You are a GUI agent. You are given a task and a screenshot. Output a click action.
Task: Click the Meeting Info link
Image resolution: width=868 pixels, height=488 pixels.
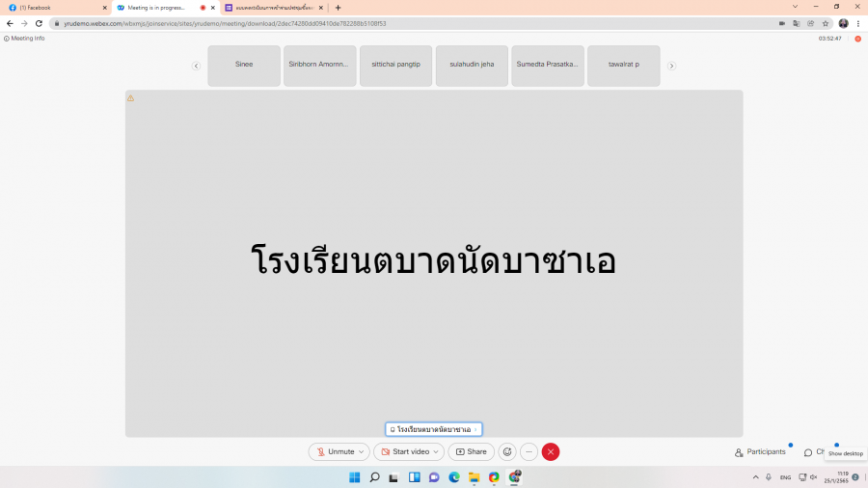(x=25, y=39)
